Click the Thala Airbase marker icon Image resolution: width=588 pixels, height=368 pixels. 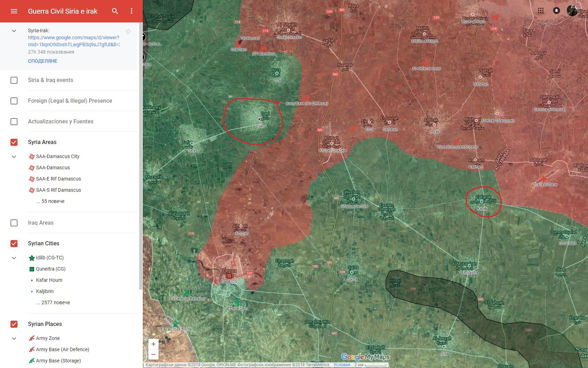tap(543, 179)
